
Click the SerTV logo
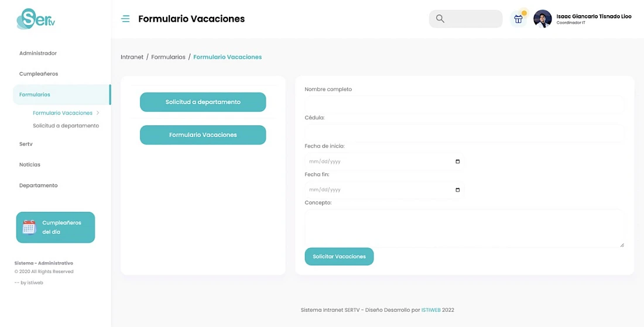pyautogui.click(x=36, y=19)
